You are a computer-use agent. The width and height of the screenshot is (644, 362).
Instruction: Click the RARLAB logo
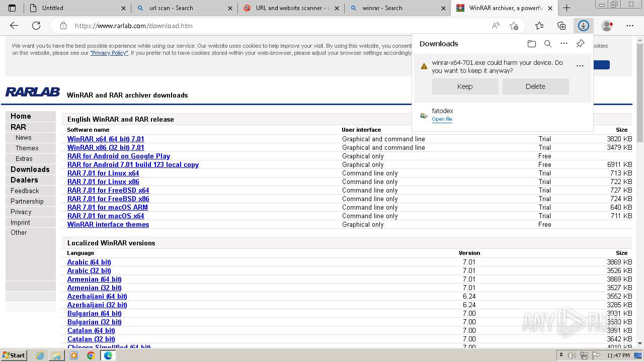(32, 92)
